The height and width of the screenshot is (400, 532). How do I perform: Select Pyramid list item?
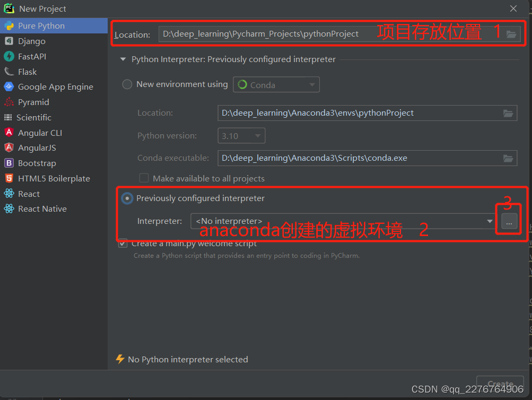(54, 102)
